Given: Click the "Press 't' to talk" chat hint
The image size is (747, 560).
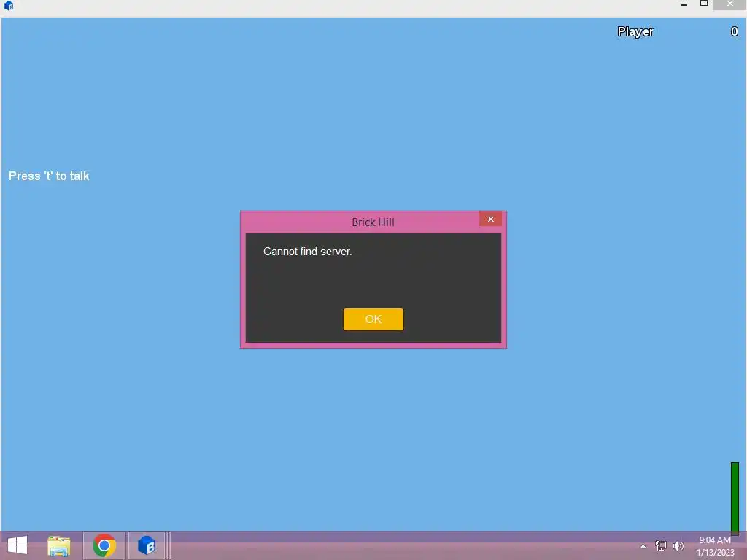Looking at the screenshot, I should click(x=49, y=176).
